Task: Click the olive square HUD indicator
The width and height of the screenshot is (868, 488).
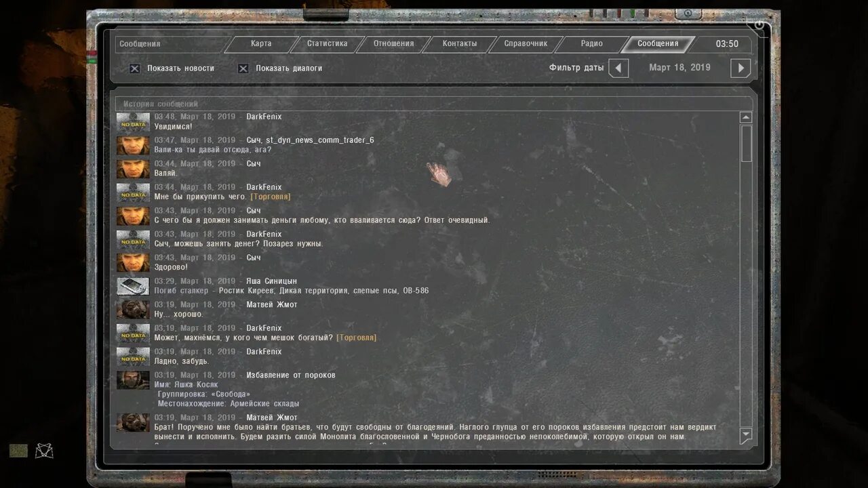Action: point(18,450)
